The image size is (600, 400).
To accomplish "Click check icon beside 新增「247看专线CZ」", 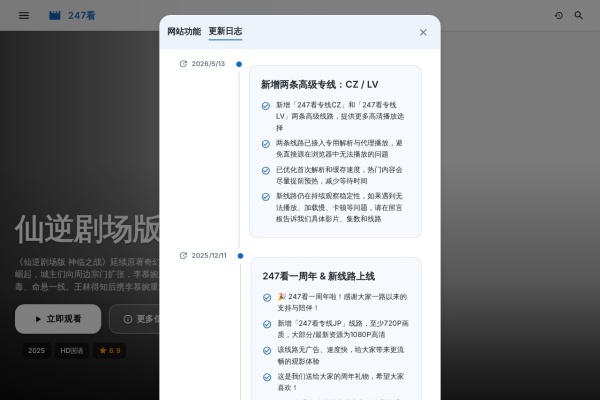I will tap(266, 106).
